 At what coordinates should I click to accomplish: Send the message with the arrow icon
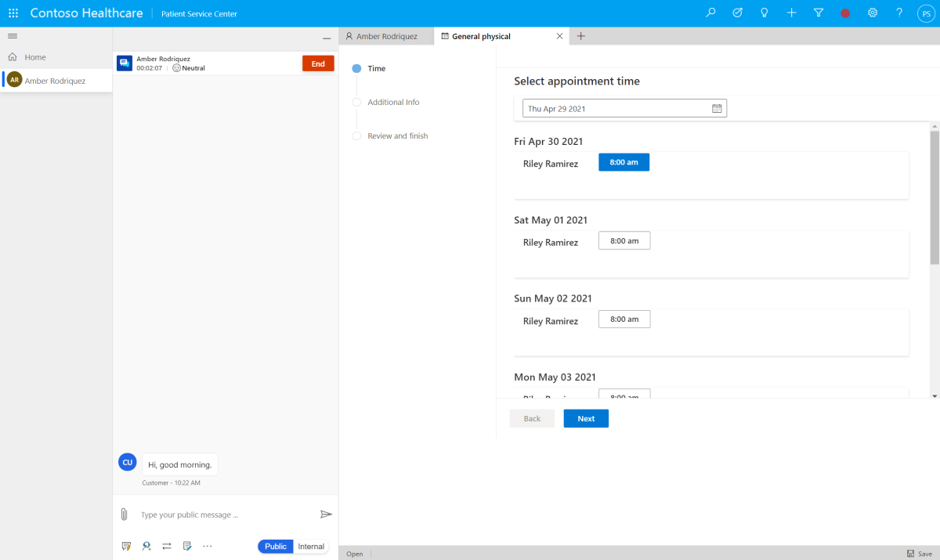pos(326,515)
